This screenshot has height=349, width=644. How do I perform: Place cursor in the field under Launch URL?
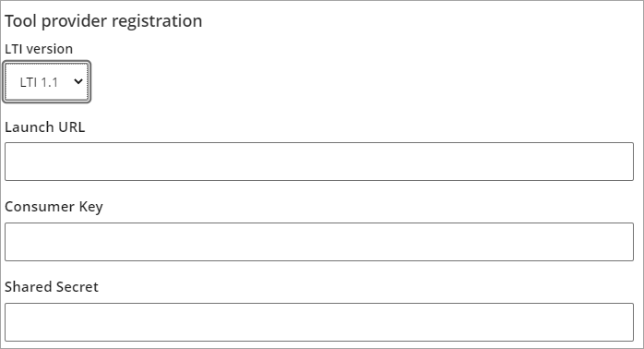(x=319, y=162)
